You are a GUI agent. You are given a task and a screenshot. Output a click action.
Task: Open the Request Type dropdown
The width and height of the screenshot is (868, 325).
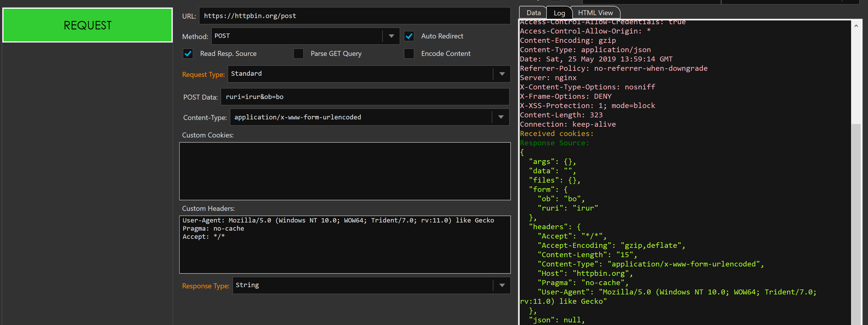pos(502,74)
